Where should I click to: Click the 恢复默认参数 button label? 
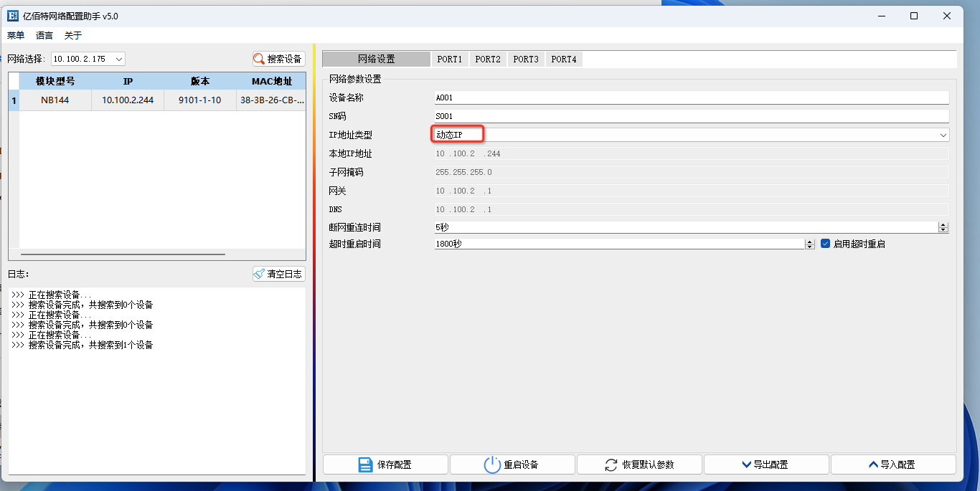click(648, 464)
